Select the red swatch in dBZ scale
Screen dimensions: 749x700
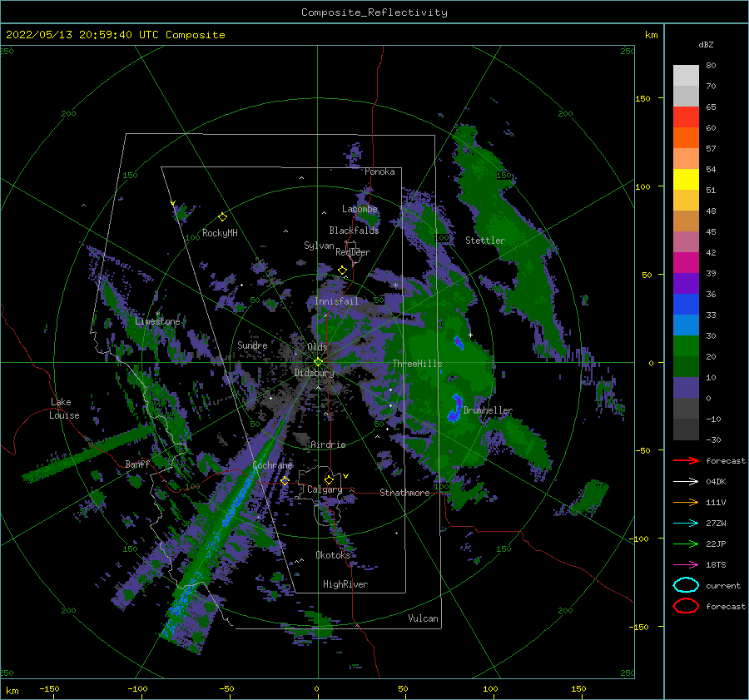point(686,117)
